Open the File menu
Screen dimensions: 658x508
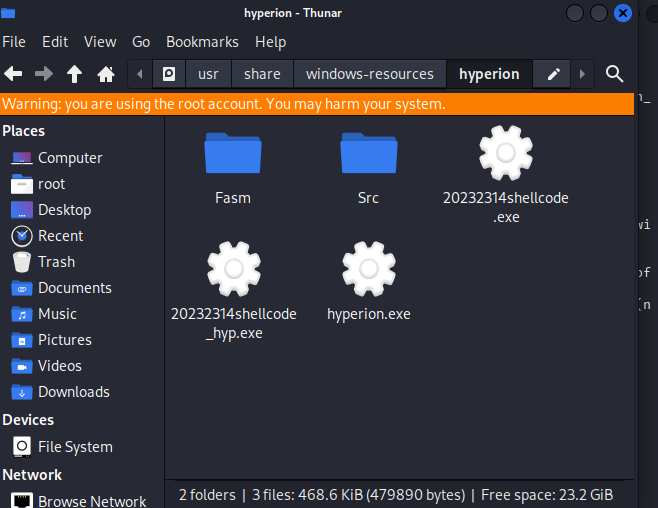14,42
